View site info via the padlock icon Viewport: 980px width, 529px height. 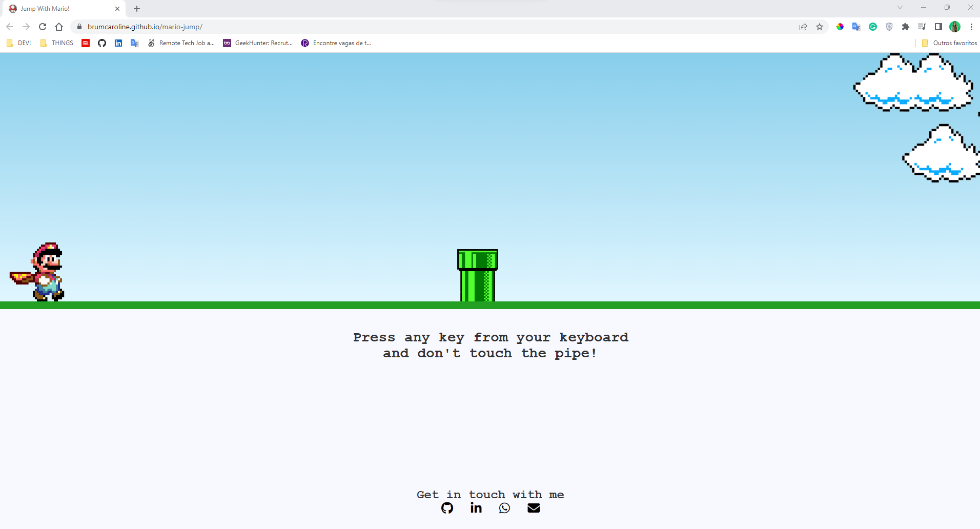coord(79,27)
